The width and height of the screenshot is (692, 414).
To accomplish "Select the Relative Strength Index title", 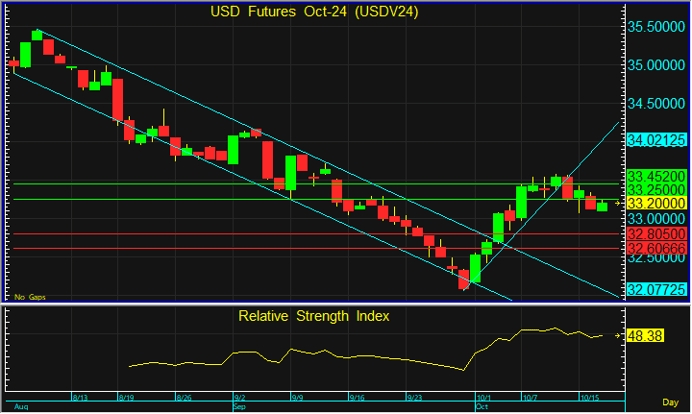I will point(314,316).
